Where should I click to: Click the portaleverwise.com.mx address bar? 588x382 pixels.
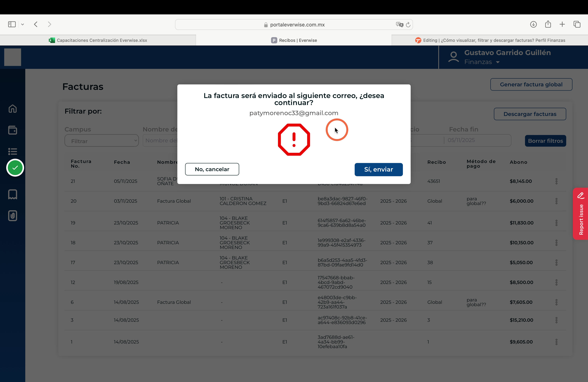pos(294,25)
